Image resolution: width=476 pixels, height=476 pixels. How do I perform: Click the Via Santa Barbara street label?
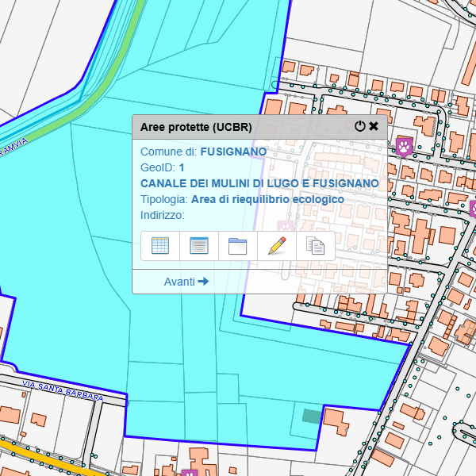click(x=63, y=390)
